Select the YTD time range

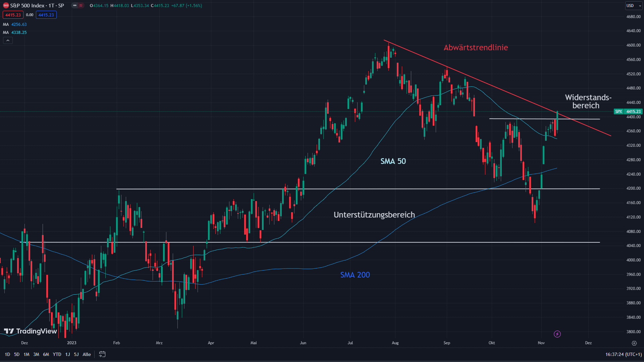coord(57,354)
